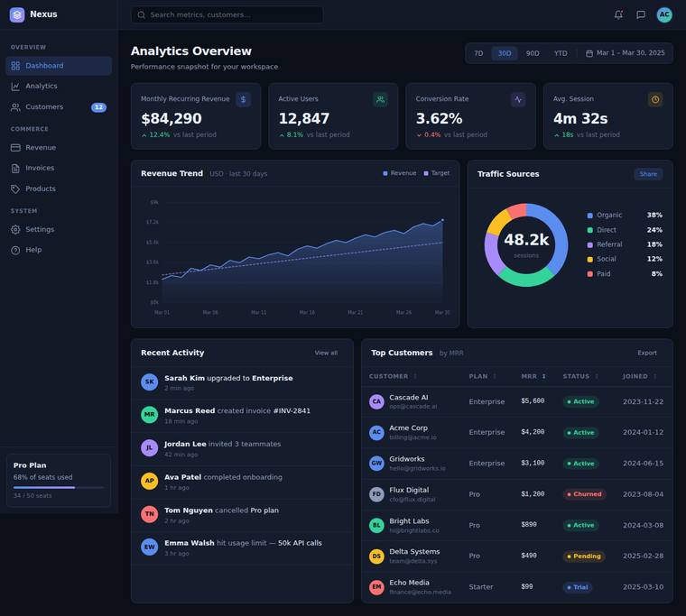Focus the Search metrics, customers input field
The width and height of the screenshot is (686, 616).
pos(227,14)
